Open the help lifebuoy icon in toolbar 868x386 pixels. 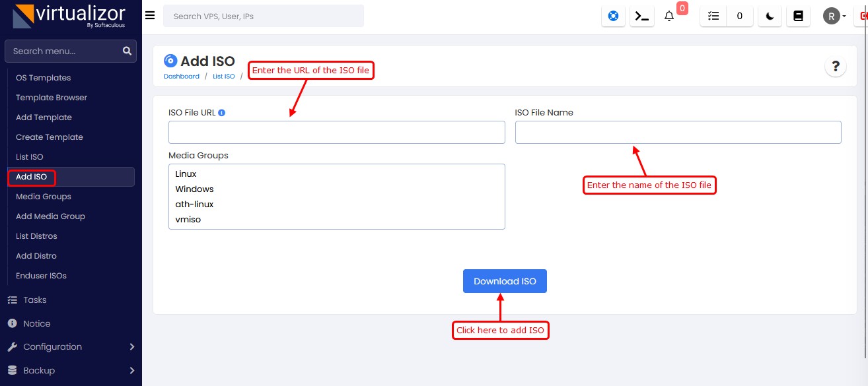612,16
